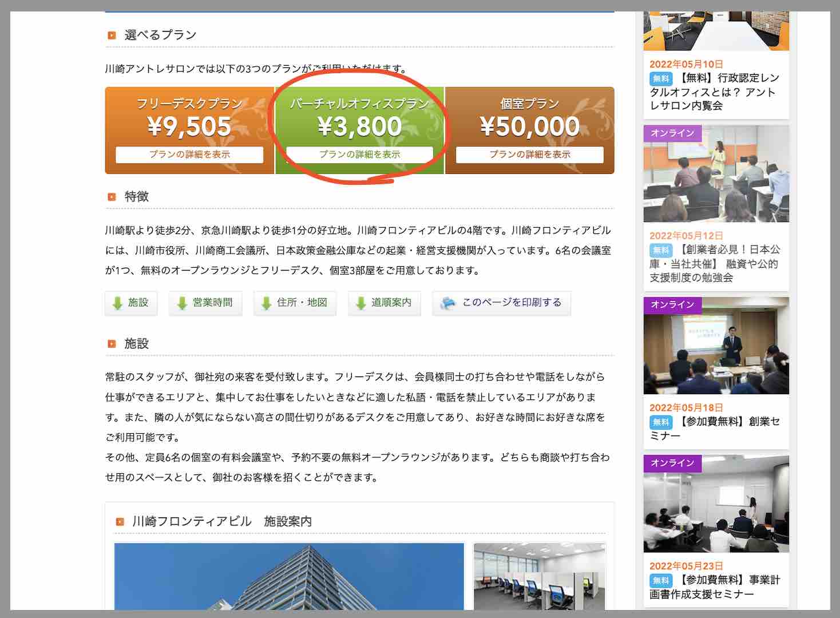Image resolution: width=840 pixels, height=618 pixels.
Task: Open the 融資や公的支援制度の勉強会 link
Action: (x=717, y=264)
